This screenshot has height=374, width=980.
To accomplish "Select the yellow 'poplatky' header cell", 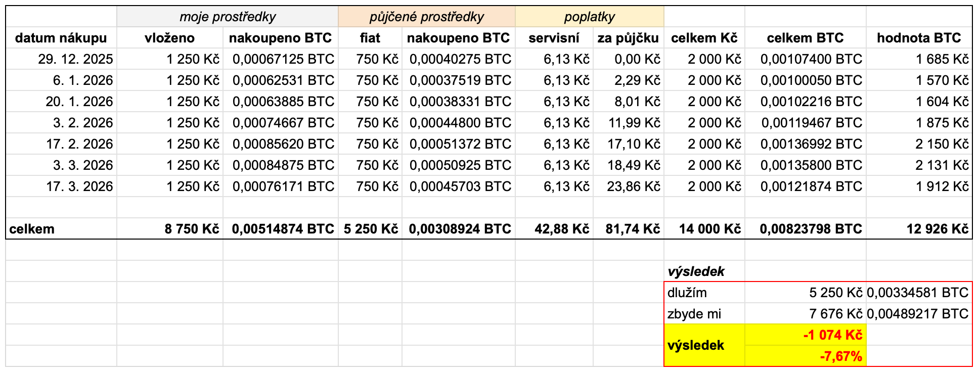I will 590,17.
